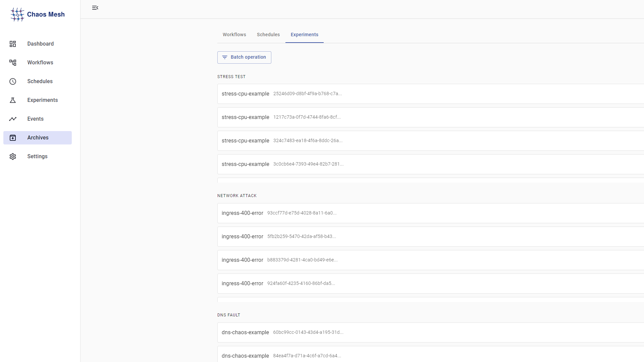Click the Archives box icon
Image resolution: width=644 pixels, height=362 pixels.
pos(13,138)
